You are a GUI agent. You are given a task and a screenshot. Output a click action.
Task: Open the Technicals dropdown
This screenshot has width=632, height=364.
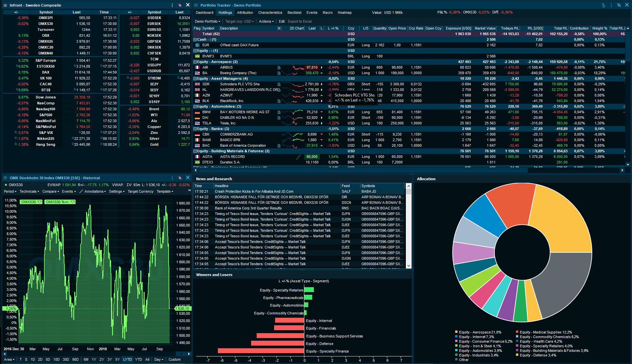pos(29,191)
